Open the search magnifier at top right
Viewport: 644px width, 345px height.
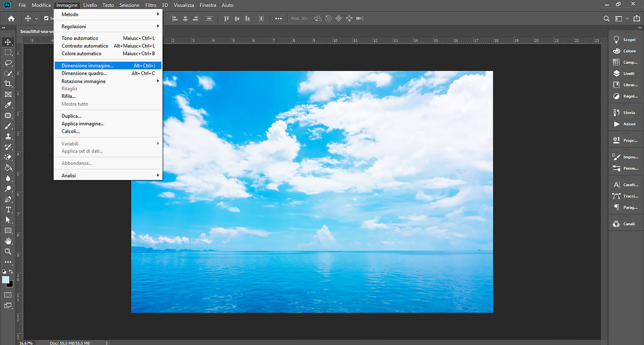[607, 19]
